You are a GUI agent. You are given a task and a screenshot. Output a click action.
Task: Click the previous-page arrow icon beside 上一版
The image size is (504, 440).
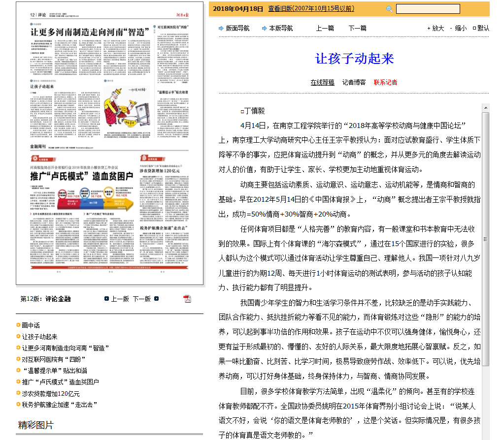107,299
